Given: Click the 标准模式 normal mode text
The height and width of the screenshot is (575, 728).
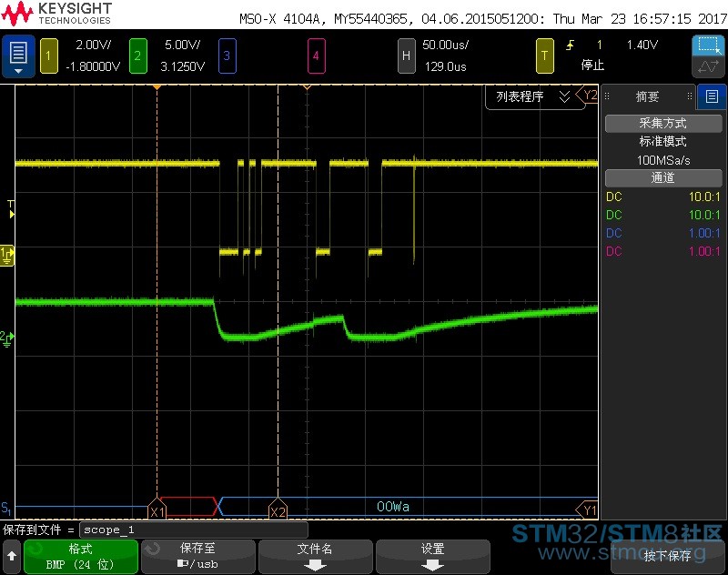Looking at the screenshot, I should coord(663,142).
